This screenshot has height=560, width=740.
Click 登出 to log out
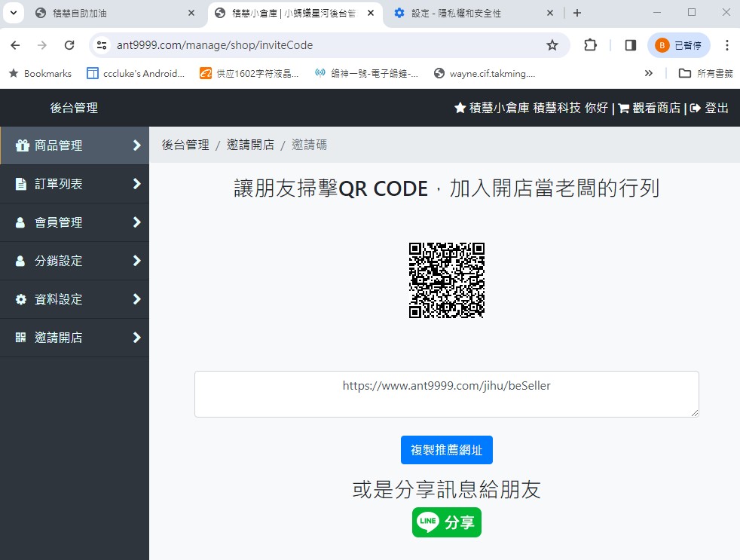click(x=717, y=108)
